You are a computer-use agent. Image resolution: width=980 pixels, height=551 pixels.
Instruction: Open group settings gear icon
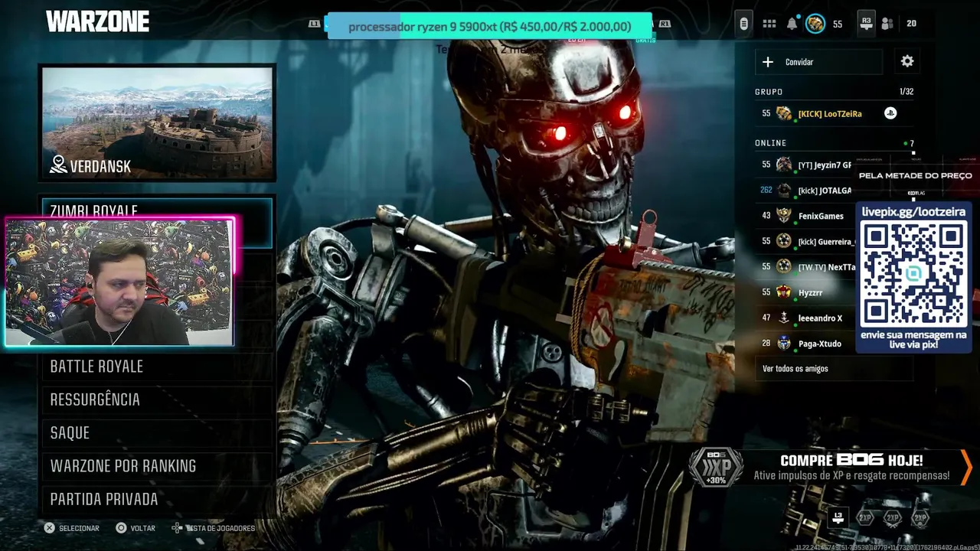pos(907,61)
